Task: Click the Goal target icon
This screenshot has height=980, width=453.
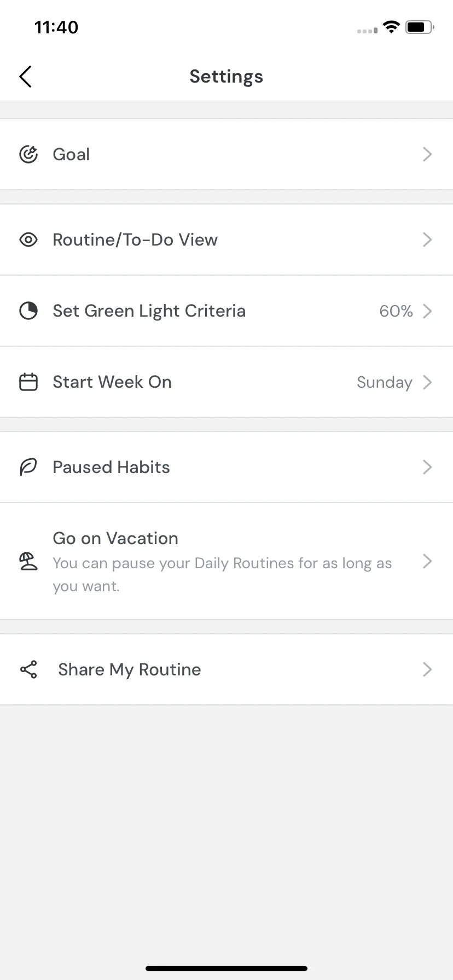Action: coord(28,154)
